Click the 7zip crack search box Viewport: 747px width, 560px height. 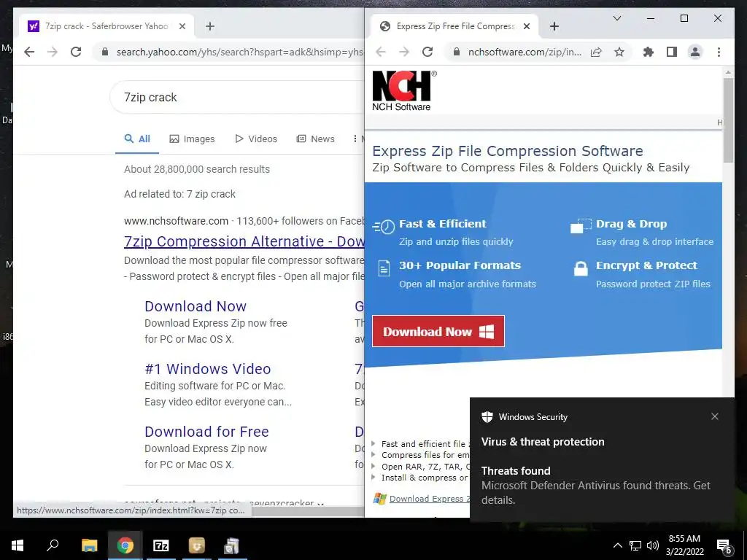click(237, 97)
